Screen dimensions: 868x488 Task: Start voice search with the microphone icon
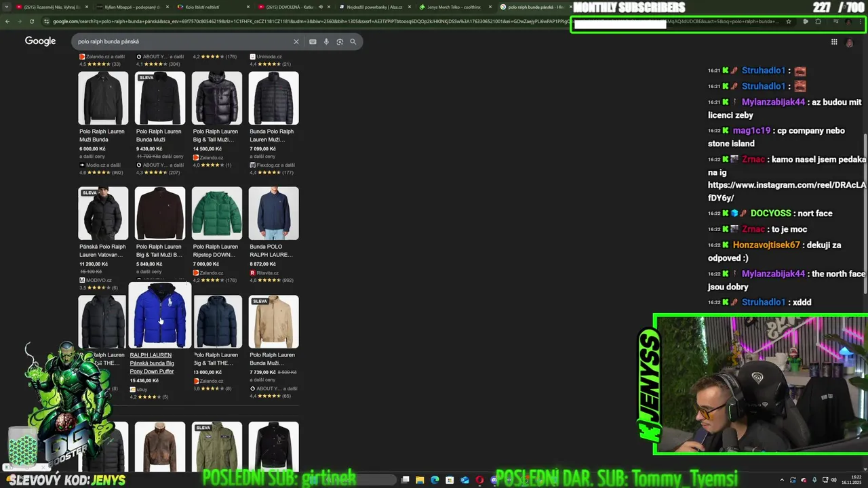(x=326, y=41)
